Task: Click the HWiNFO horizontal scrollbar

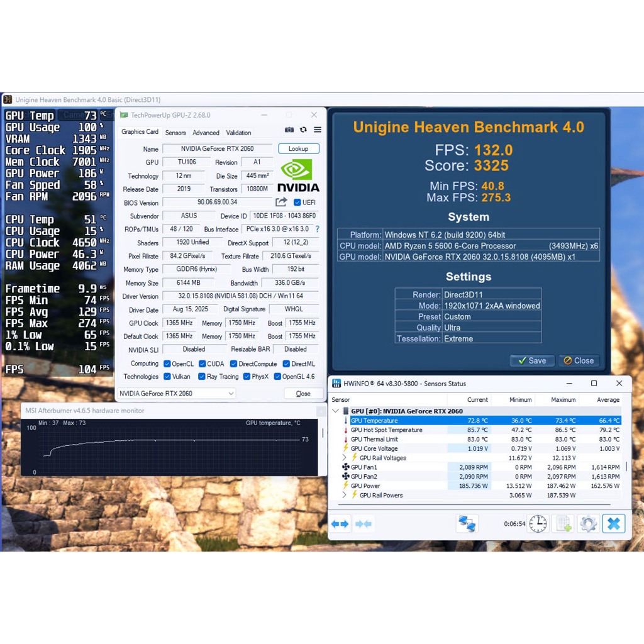Action: click(475, 504)
